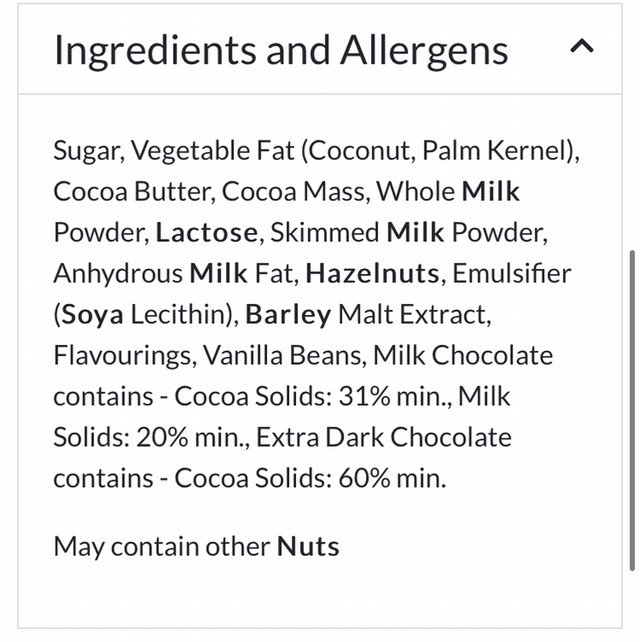Click the bold Nuts word in warning

[x=308, y=547]
